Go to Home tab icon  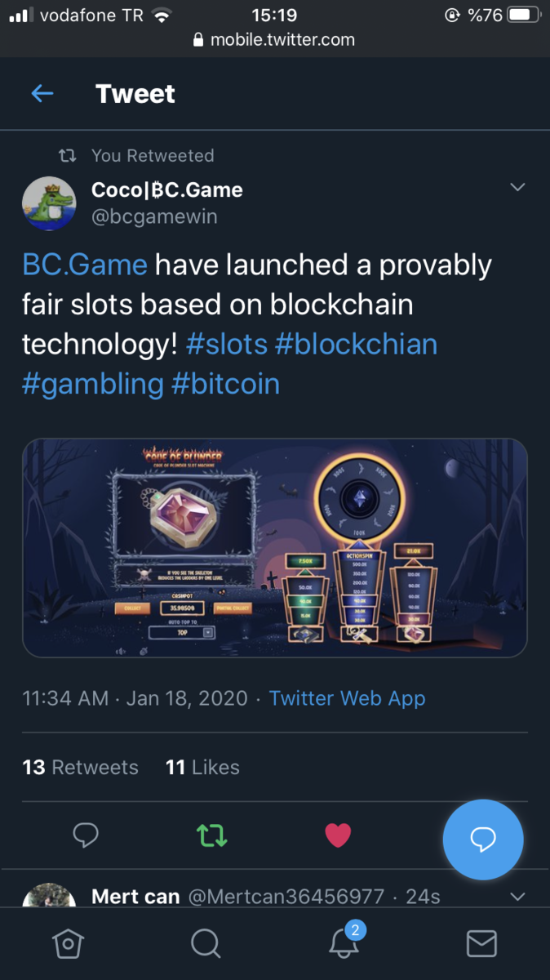pyautogui.click(x=67, y=943)
